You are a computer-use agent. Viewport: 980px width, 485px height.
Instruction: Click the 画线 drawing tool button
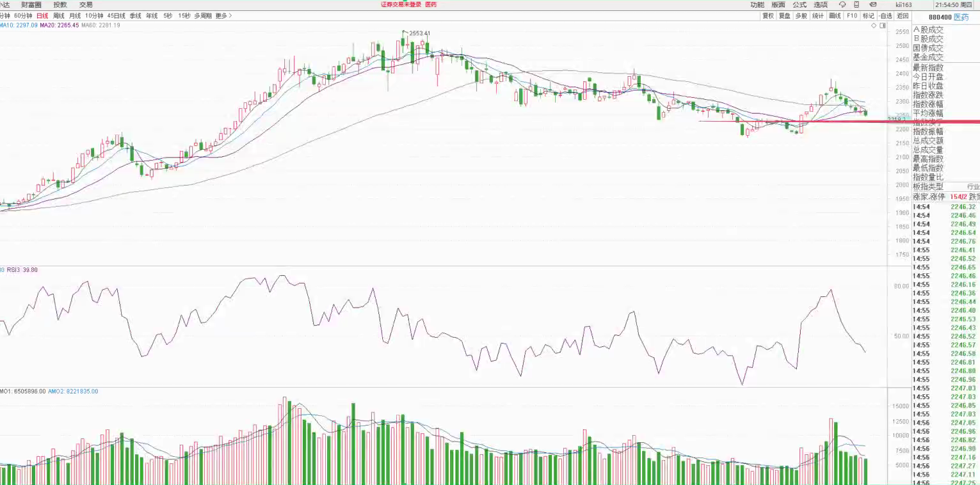click(x=835, y=15)
